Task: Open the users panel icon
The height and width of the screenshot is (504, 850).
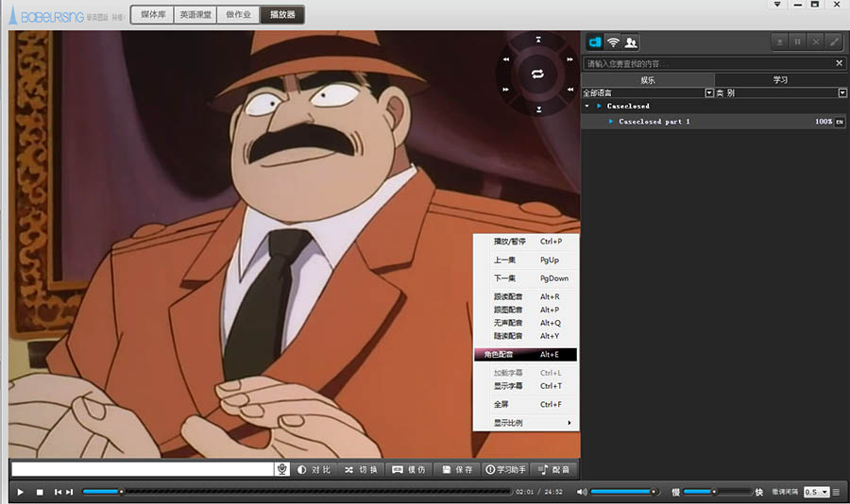Action: pos(631,42)
